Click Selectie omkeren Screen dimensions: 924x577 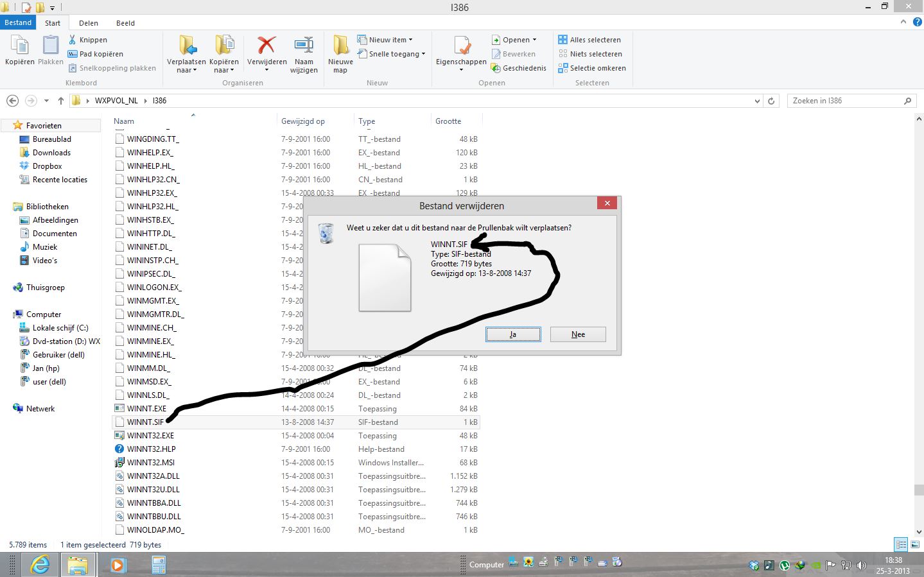[592, 68]
